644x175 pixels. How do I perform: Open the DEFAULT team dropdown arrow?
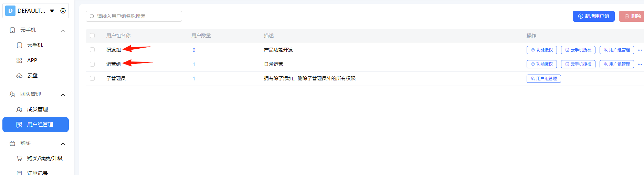pos(52,11)
